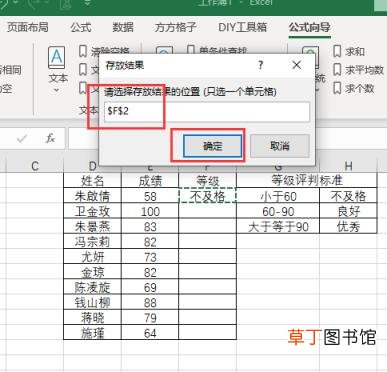The image size is (387, 372).
Task: Click the score cell with 79
Action: (150, 318)
